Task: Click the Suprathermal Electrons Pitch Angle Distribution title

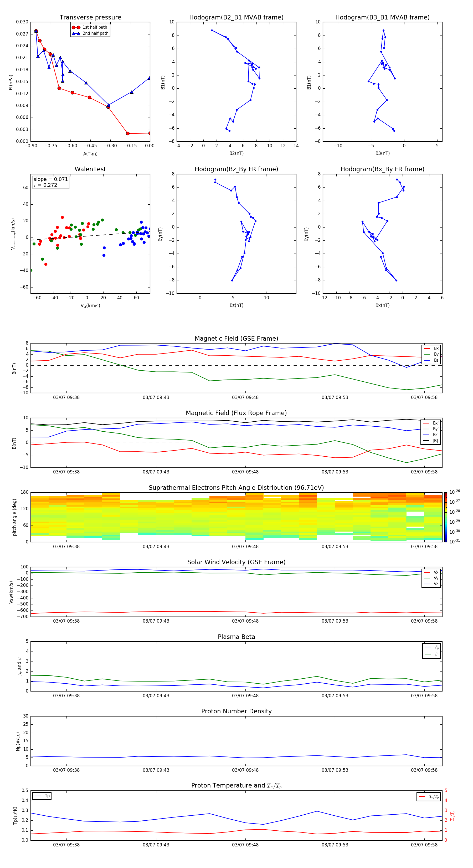Action: click(x=236, y=488)
